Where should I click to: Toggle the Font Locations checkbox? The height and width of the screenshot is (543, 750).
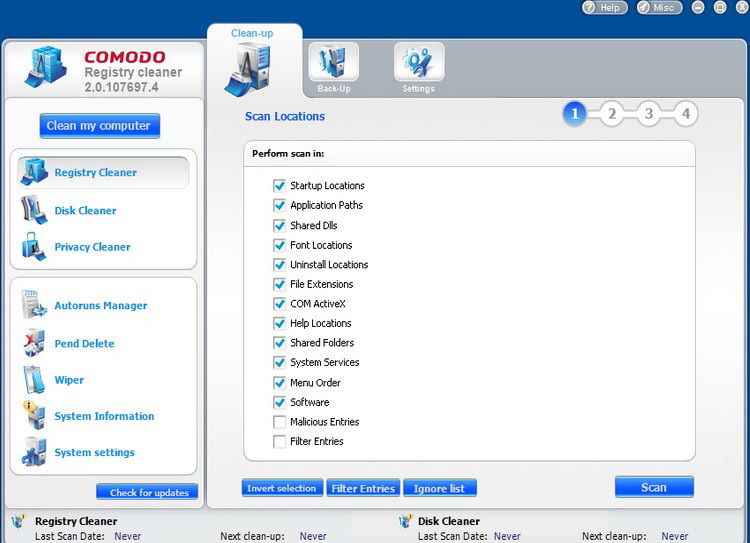pyautogui.click(x=279, y=245)
